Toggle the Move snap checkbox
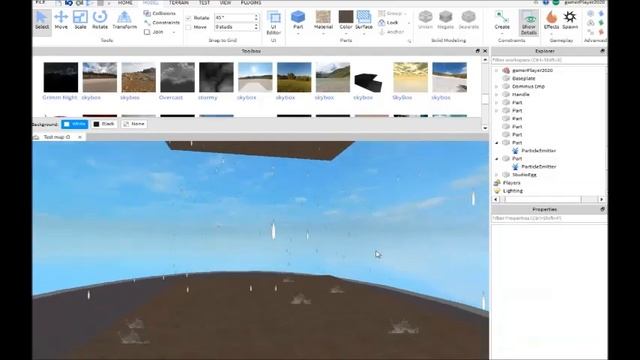Image resolution: width=640 pixels, height=360 pixels. tap(189, 27)
